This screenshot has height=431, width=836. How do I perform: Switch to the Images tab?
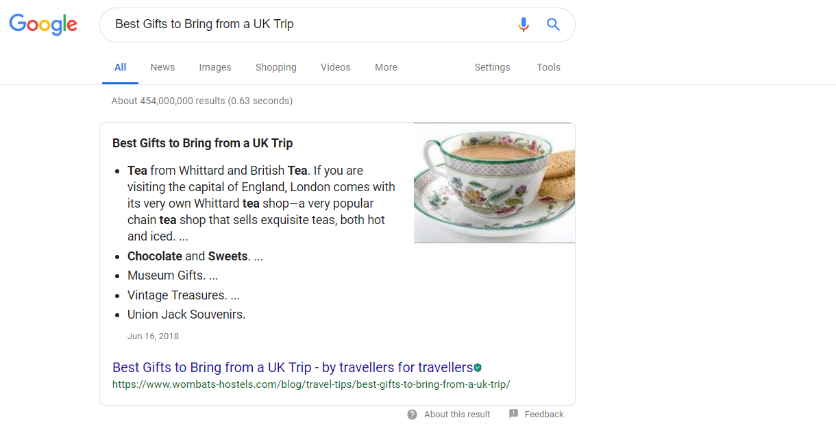click(215, 67)
